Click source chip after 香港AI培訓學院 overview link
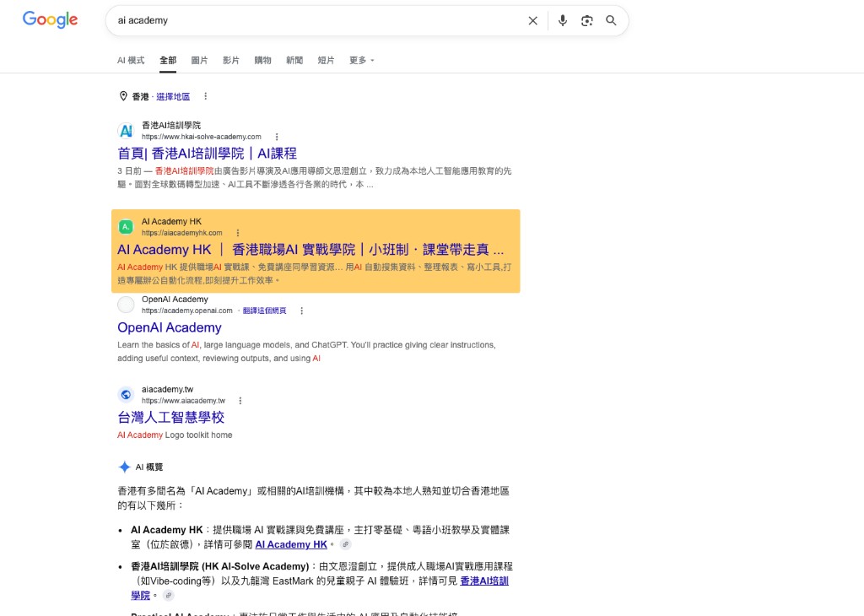864x616 pixels. [169, 595]
